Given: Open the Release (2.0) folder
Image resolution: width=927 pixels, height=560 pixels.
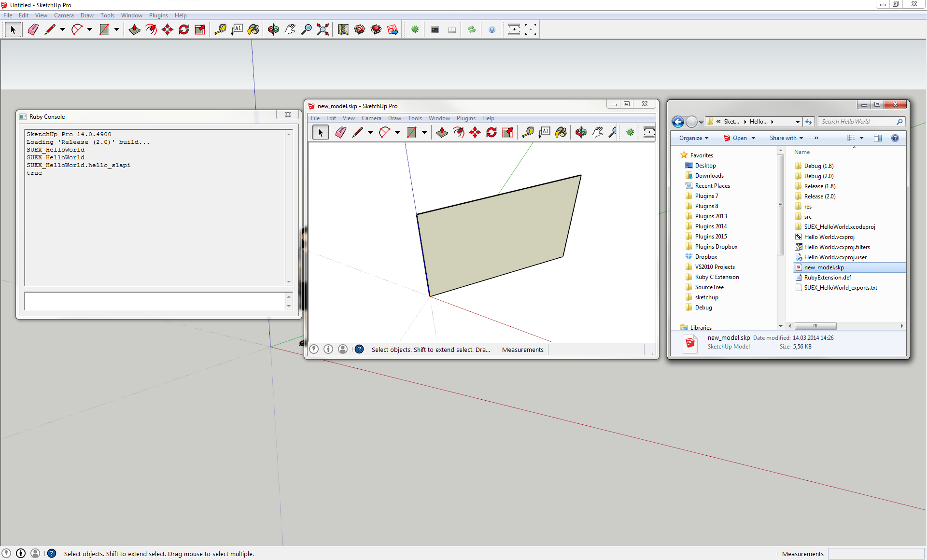Looking at the screenshot, I should 819,196.
